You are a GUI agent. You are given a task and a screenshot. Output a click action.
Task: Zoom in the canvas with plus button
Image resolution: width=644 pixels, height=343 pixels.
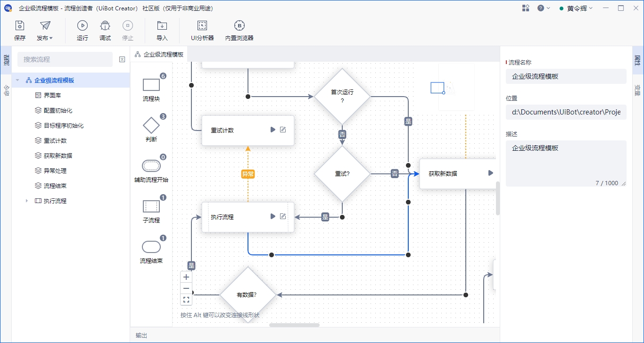click(x=186, y=277)
